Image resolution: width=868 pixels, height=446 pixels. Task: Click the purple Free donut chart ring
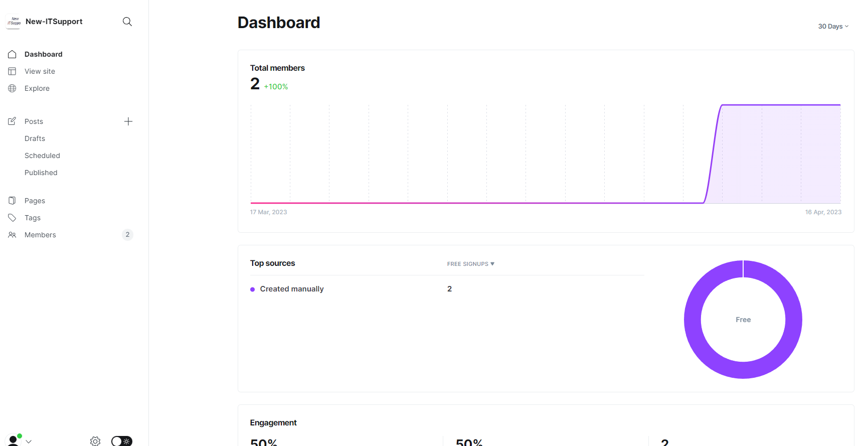coord(692,320)
